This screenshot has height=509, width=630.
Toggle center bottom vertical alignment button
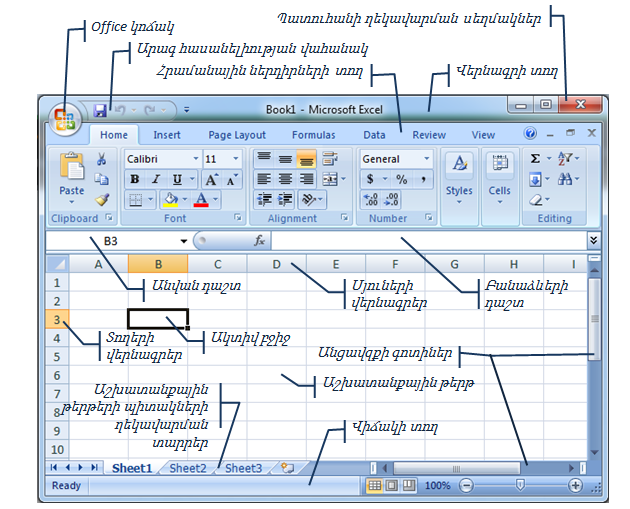pyautogui.click(x=306, y=159)
